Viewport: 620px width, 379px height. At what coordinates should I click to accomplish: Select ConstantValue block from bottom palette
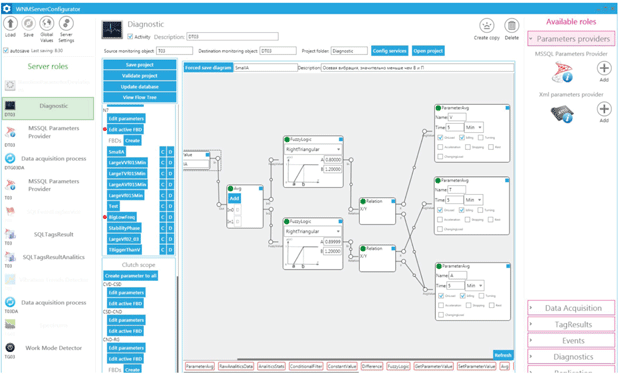pos(342,367)
